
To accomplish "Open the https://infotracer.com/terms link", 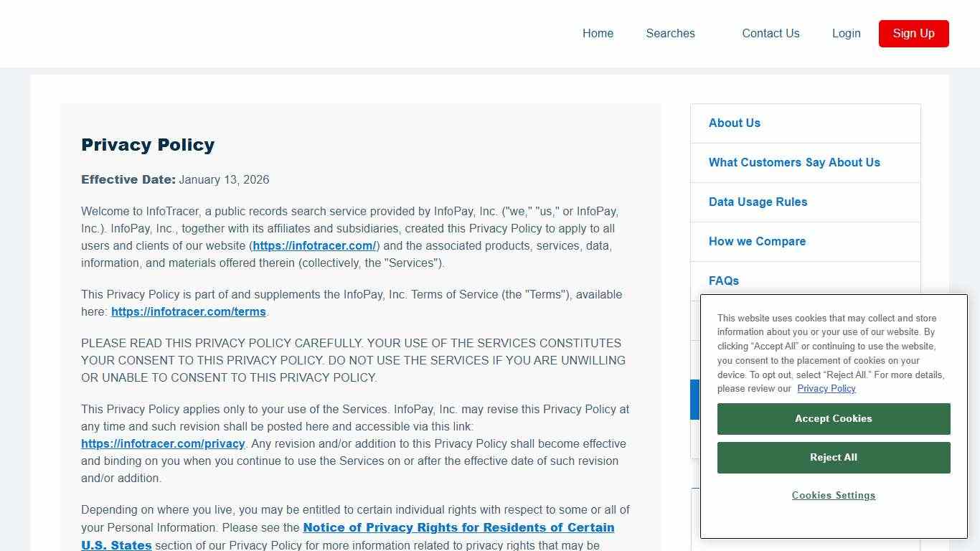I will click(x=188, y=311).
